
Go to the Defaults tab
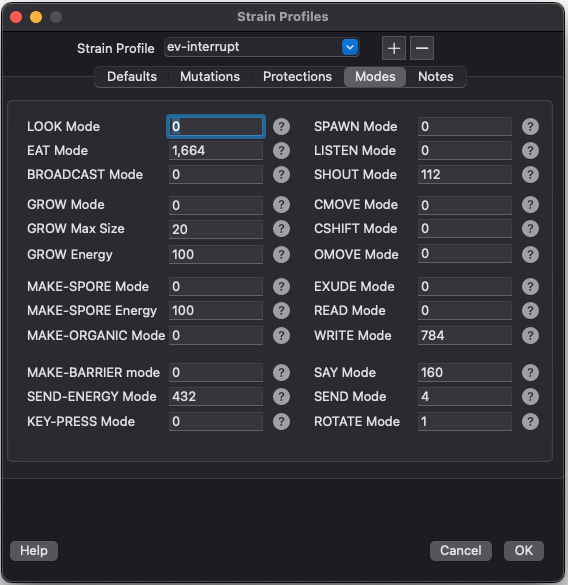pos(132,77)
